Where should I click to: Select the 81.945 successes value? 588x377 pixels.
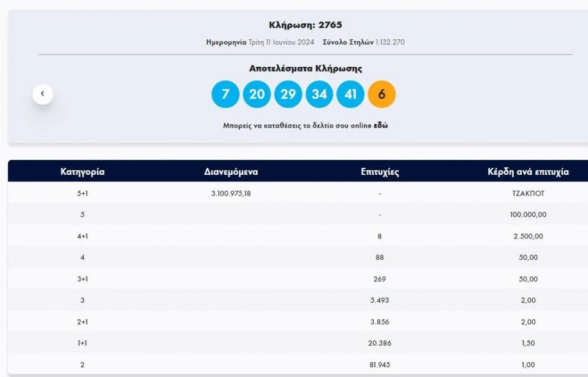point(380,365)
